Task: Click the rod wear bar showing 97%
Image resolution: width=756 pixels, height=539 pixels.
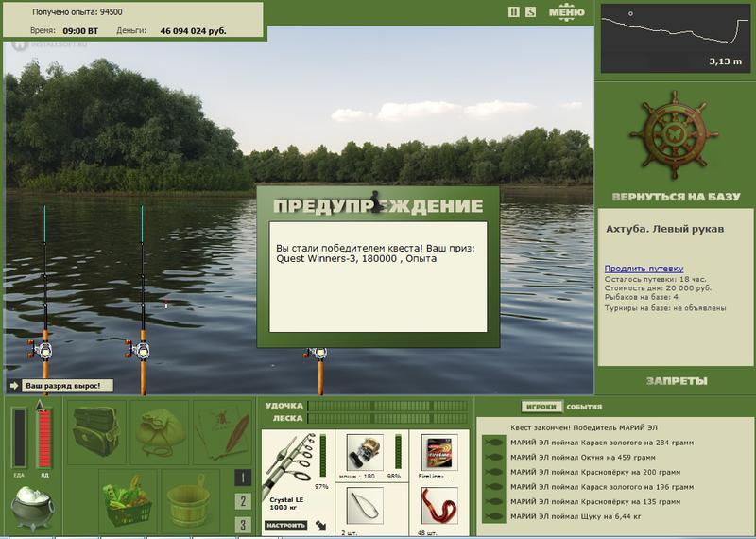Action: (322, 455)
